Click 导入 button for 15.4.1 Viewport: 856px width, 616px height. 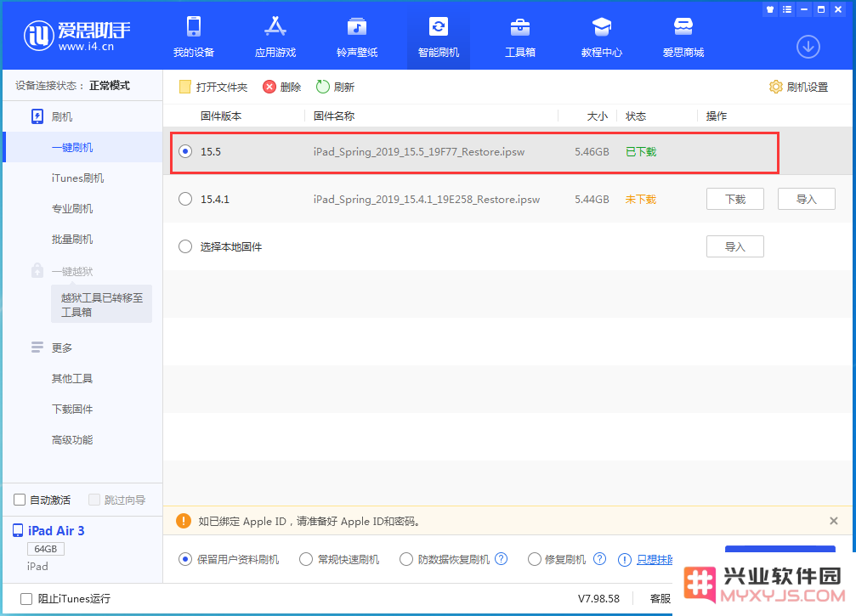click(x=807, y=199)
